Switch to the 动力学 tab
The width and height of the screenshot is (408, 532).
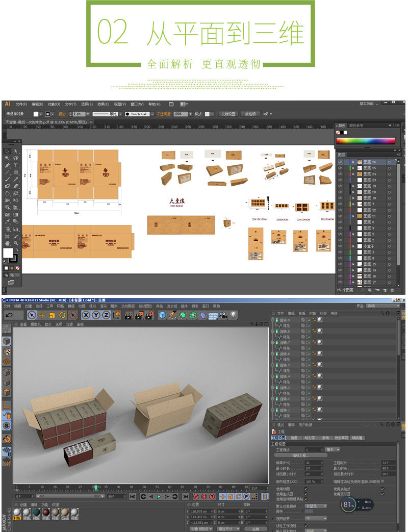coord(310,438)
